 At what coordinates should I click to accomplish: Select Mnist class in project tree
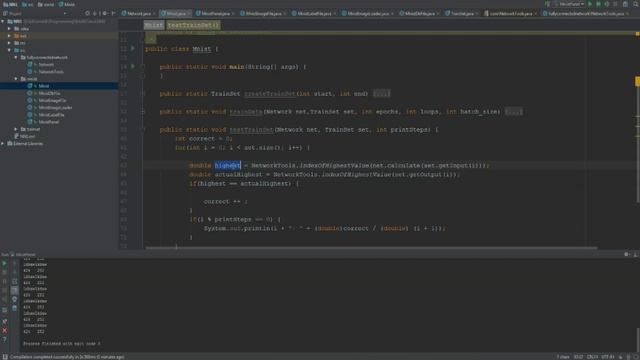[x=44, y=86]
